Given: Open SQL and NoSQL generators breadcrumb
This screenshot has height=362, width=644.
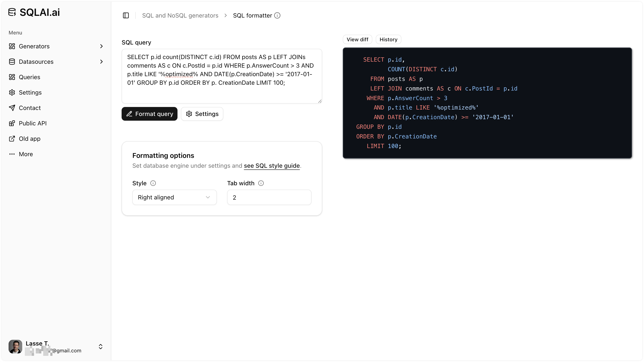Looking at the screenshot, I should click(x=180, y=15).
